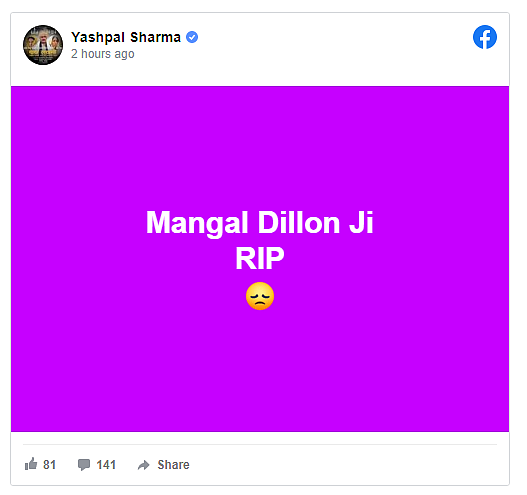Click the purple post background

(259, 141)
